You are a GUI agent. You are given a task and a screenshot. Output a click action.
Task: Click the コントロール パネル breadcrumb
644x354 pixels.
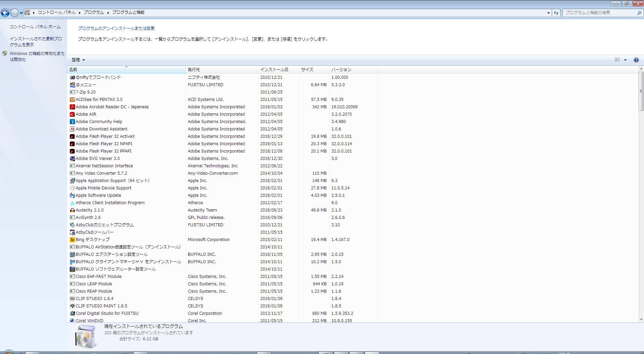click(x=57, y=12)
